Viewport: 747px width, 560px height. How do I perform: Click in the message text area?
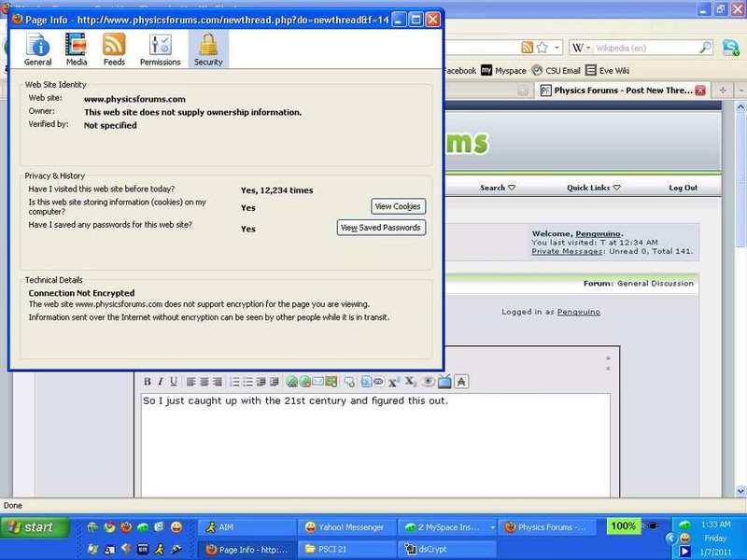pyautogui.click(x=375, y=445)
